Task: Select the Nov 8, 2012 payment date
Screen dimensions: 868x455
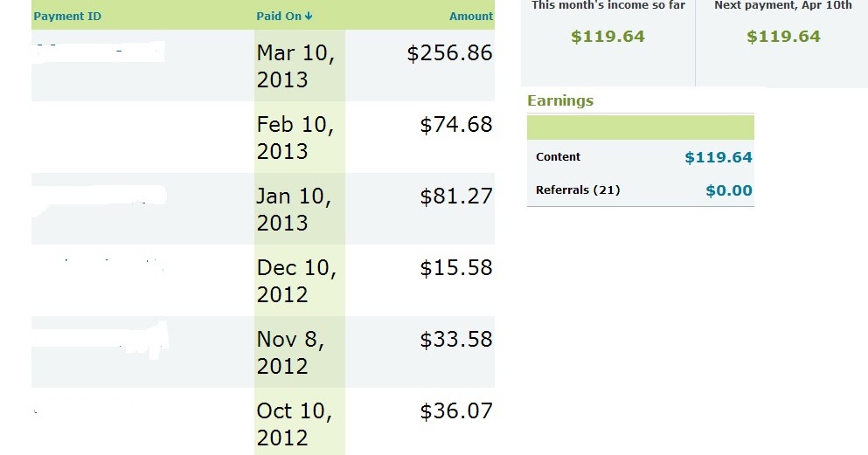Action: [x=290, y=352]
